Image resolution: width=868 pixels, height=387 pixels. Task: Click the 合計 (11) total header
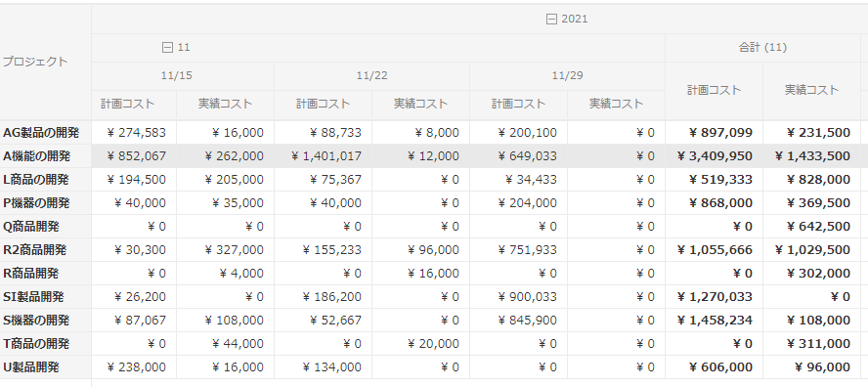point(762,48)
